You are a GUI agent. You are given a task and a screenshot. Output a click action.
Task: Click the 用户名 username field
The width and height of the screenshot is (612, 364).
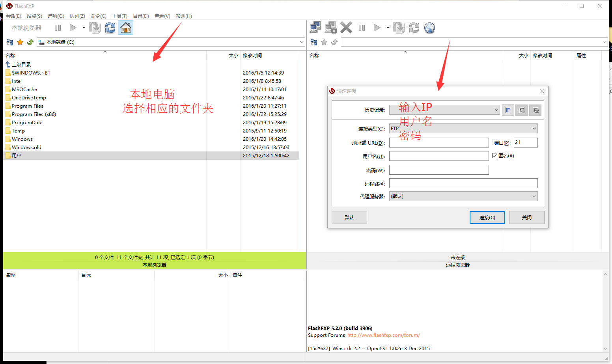439,156
